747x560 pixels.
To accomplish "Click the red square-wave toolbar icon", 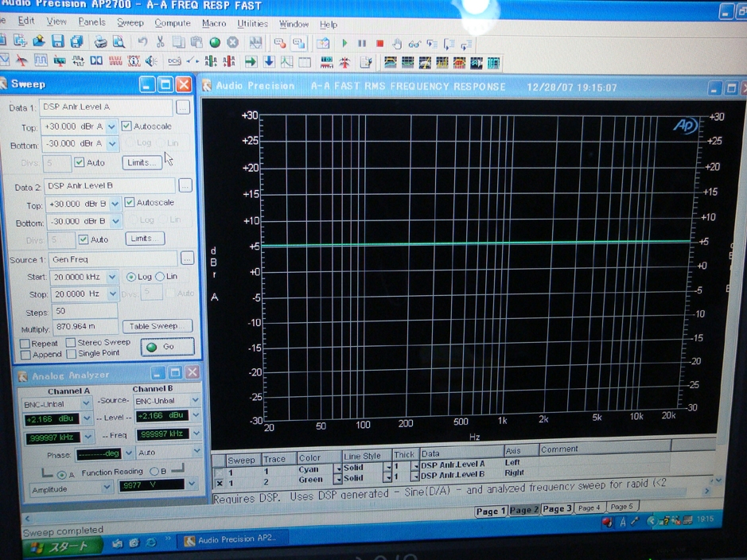I will point(115,60).
